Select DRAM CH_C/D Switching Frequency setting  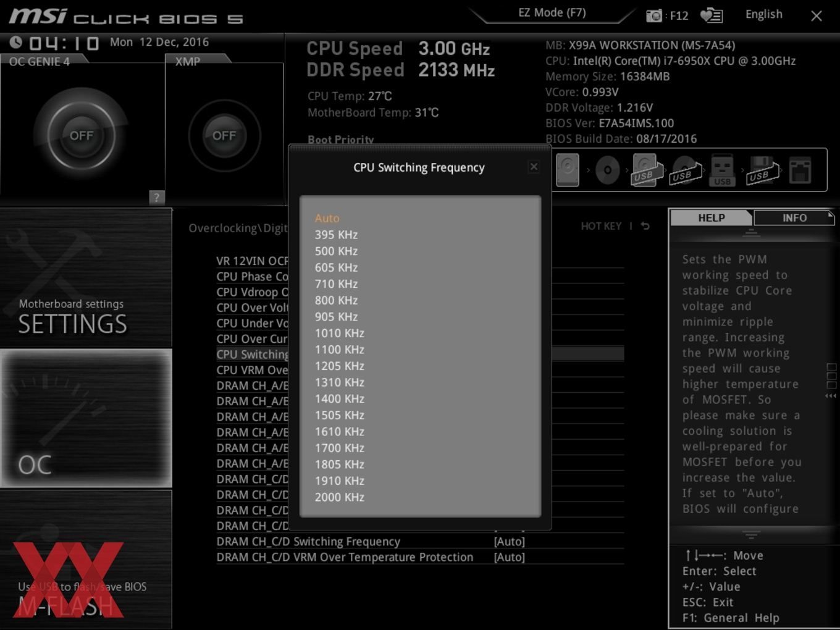click(308, 542)
